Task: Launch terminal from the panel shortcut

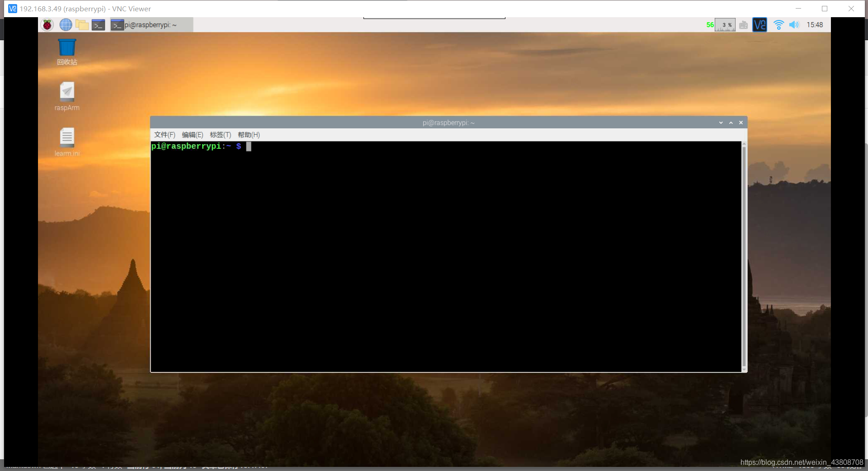Action: click(x=99, y=25)
